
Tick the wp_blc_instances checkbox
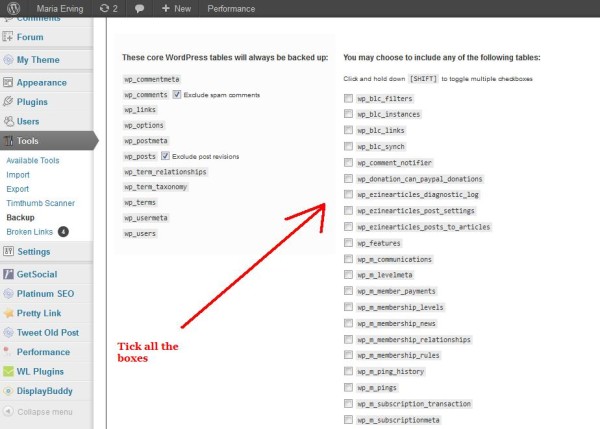(x=348, y=114)
